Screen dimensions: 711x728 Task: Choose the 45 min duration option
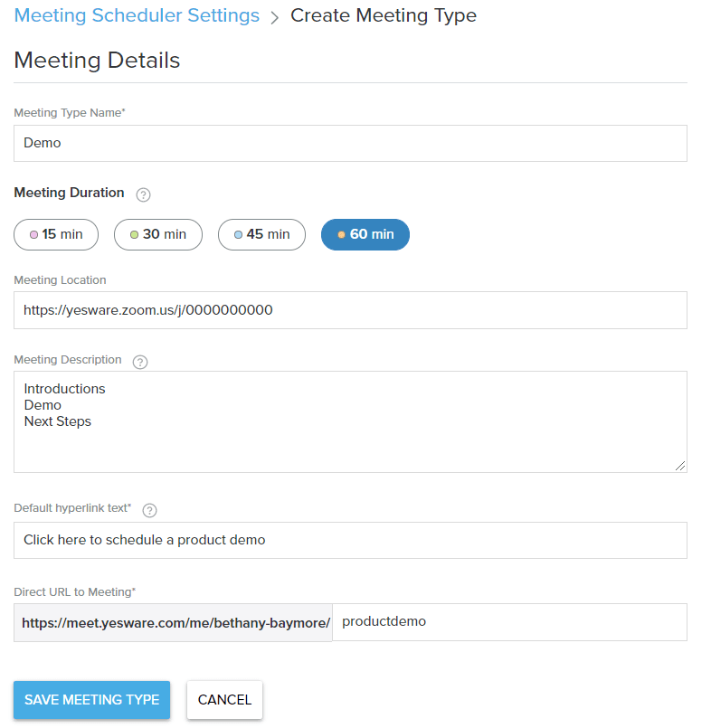(261, 234)
